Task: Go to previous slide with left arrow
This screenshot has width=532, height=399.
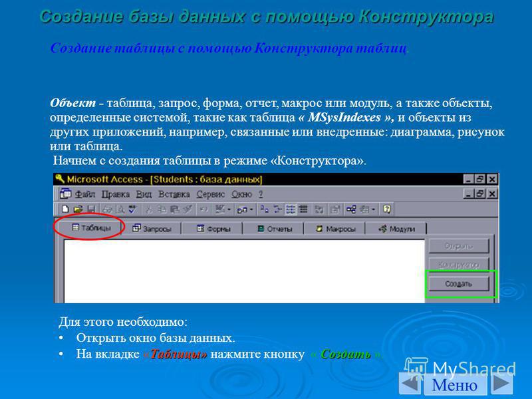Action: (x=410, y=384)
